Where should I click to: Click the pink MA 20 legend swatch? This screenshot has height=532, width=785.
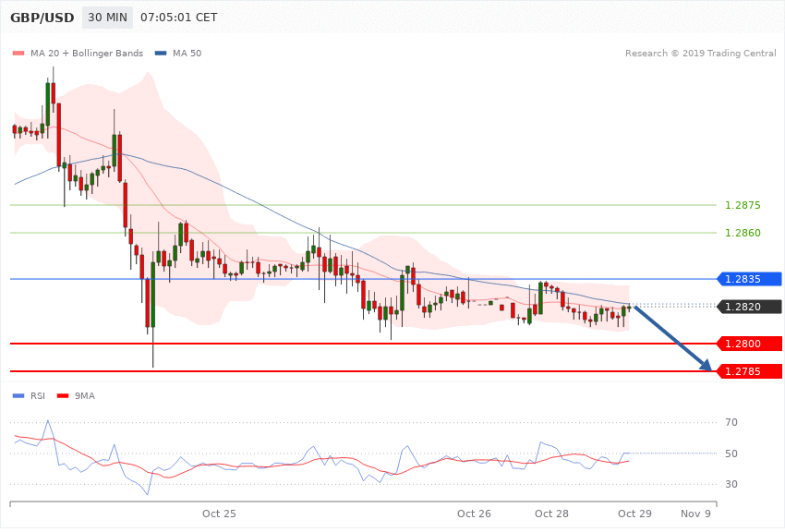click(18, 53)
